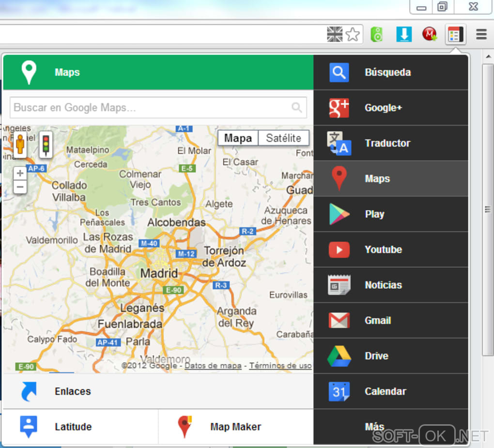
Task: Click the browser vertical scrollbar thumb
Action: click(x=488, y=210)
